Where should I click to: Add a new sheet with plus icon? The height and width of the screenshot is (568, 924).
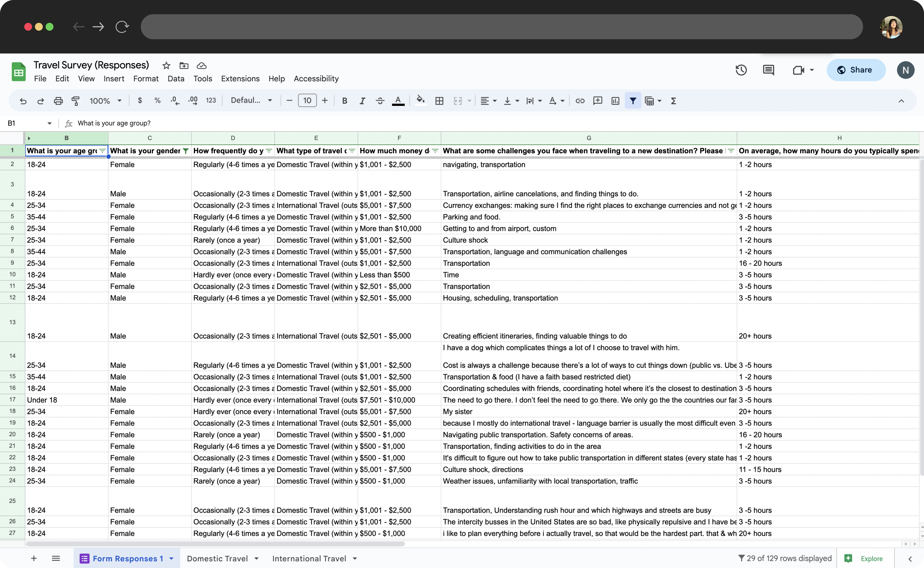pyautogui.click(x=34, y=558)
